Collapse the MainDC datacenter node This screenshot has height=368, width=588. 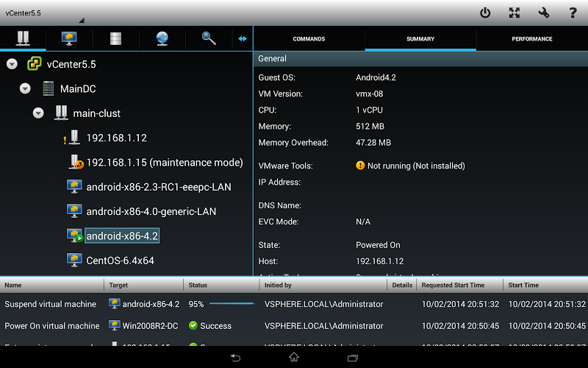25,88
